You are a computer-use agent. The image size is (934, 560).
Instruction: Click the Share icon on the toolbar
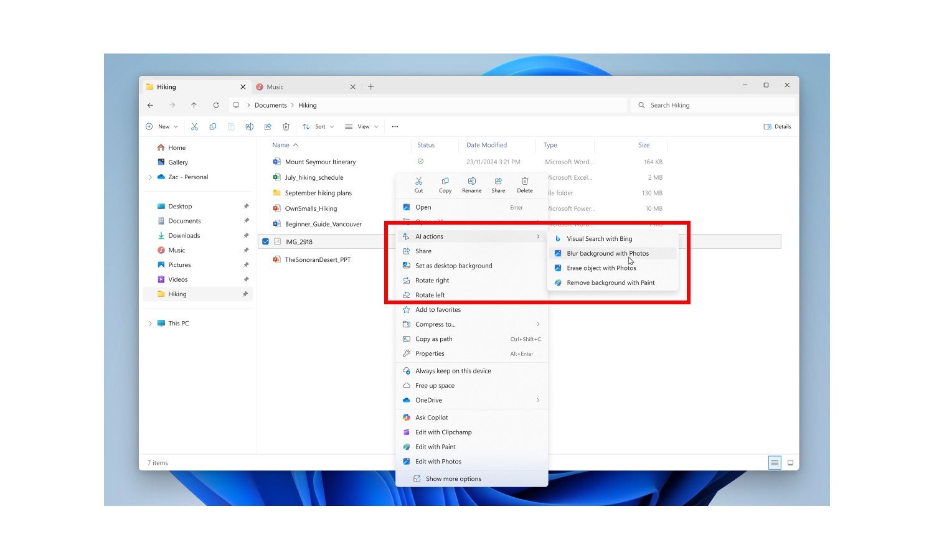267,126
